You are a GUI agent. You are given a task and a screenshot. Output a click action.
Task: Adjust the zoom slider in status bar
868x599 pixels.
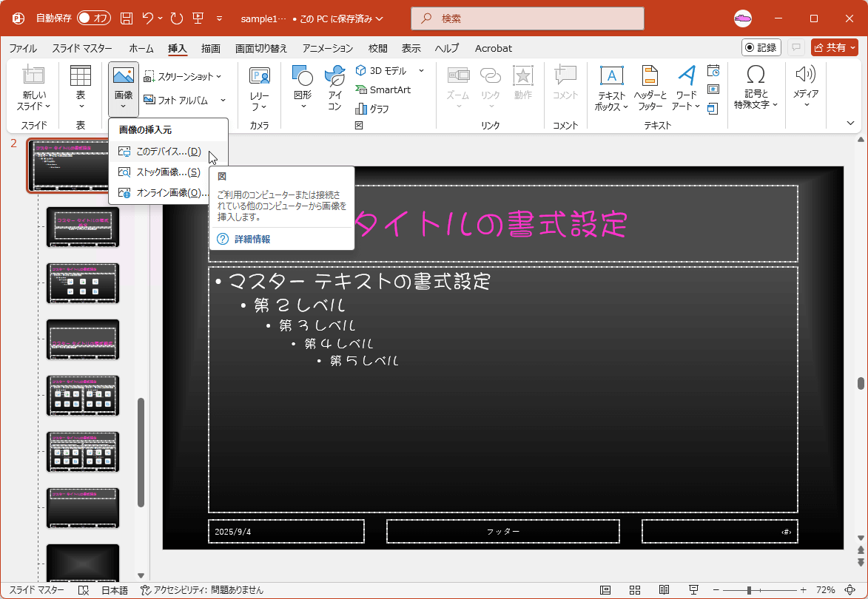(750, 590)
